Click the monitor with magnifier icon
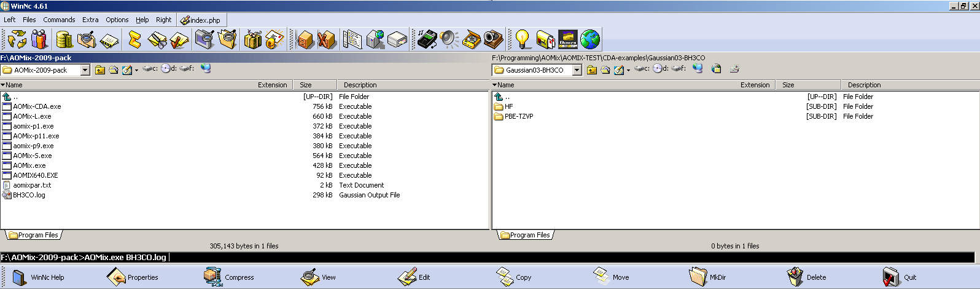 [x=204, y=39]
